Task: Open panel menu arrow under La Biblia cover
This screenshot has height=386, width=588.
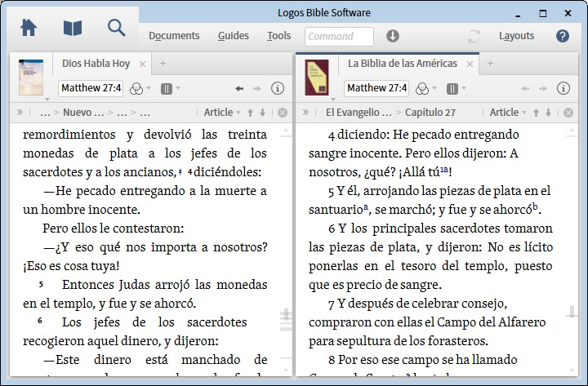Action: pyautogui.click(x=333, y=100)
